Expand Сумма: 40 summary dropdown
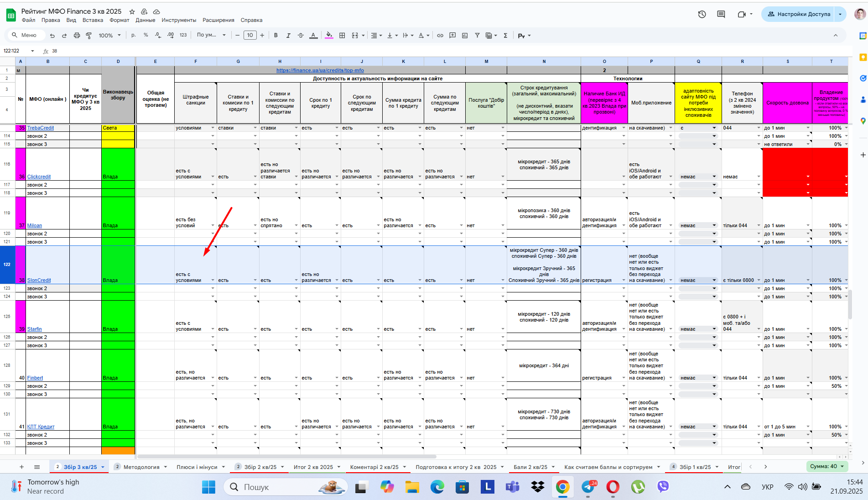The height and width of the screenshot is (500, 868). tap(827, 466)
